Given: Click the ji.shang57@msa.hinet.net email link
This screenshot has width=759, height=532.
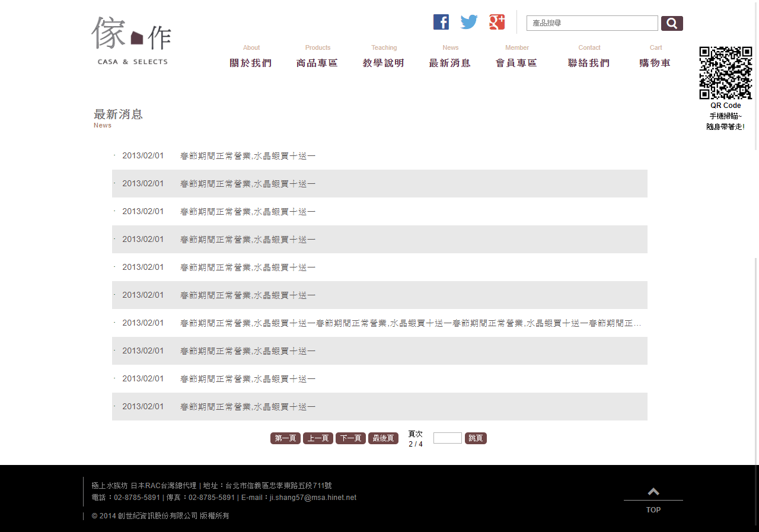Looking at the screenshot, I should pos(313,498).
